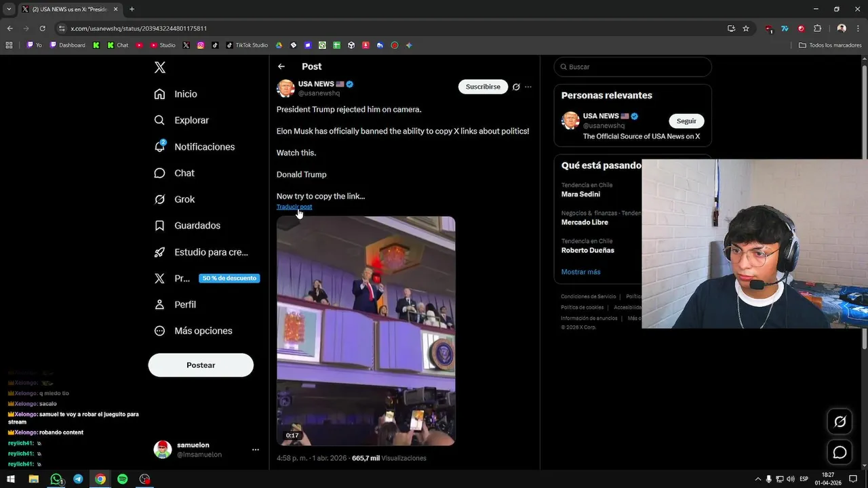Open the samuelon account menu dots

pyautogui.click(x=255, y=449)
